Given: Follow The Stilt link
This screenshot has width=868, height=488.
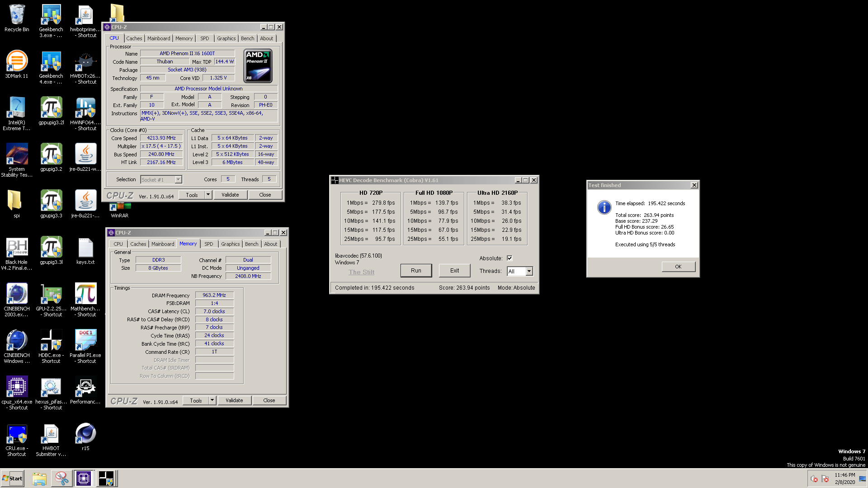Looking at the screenshot, I should pyautogui.click(x=362, y=272).
